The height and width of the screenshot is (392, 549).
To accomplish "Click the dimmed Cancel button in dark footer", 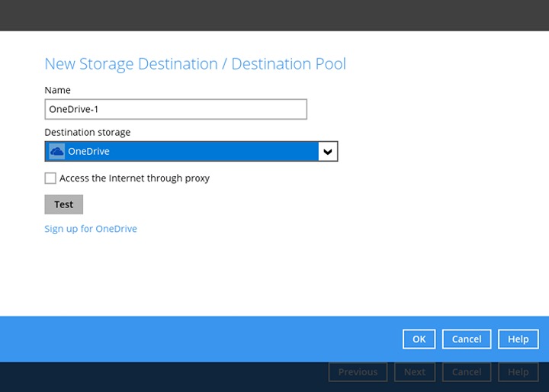I will click(466, 372).
